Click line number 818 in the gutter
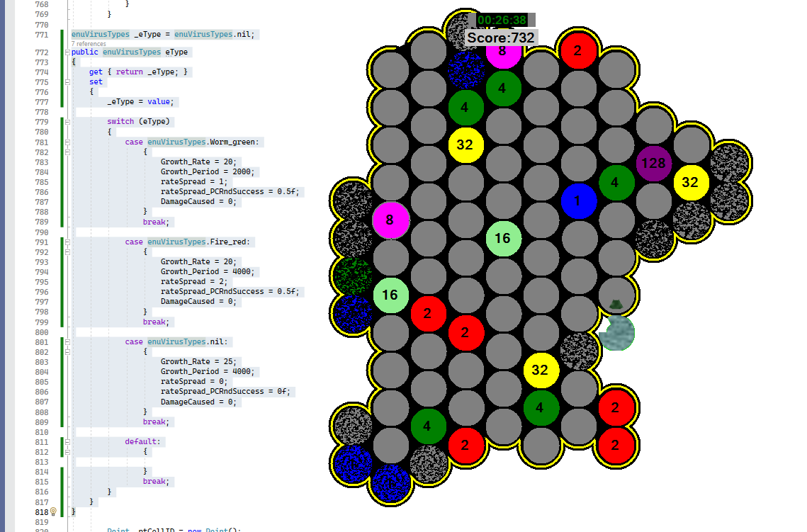 (42, 512)
